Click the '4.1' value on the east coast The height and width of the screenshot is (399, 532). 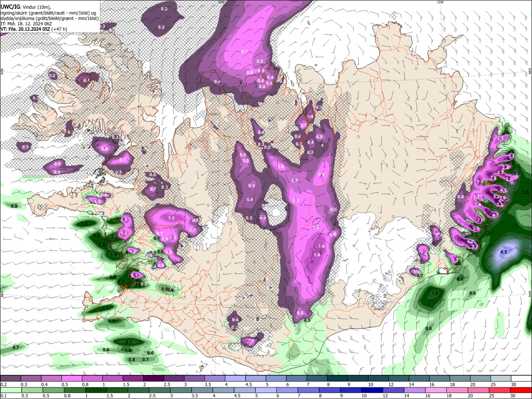click(503, 190)
